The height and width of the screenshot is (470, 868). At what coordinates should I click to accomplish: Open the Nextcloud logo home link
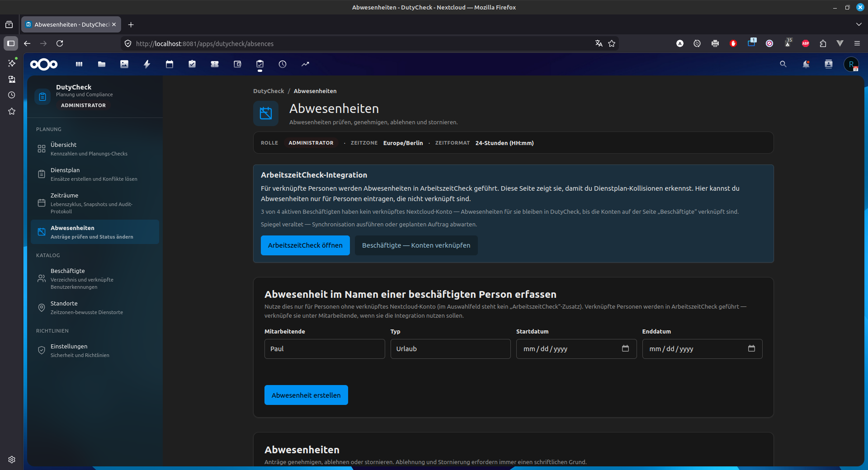(x=44, y=64)
